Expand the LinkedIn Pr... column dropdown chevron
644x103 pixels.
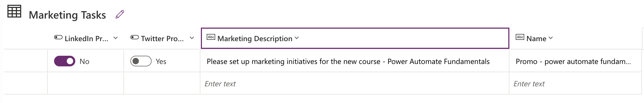coord(116,38)
